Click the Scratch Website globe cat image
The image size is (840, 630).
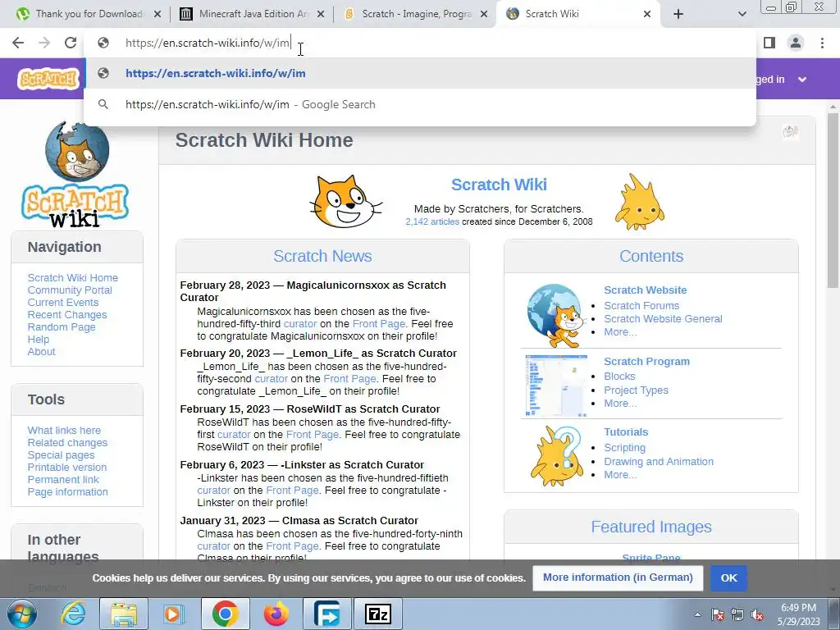tap(555, 316)
